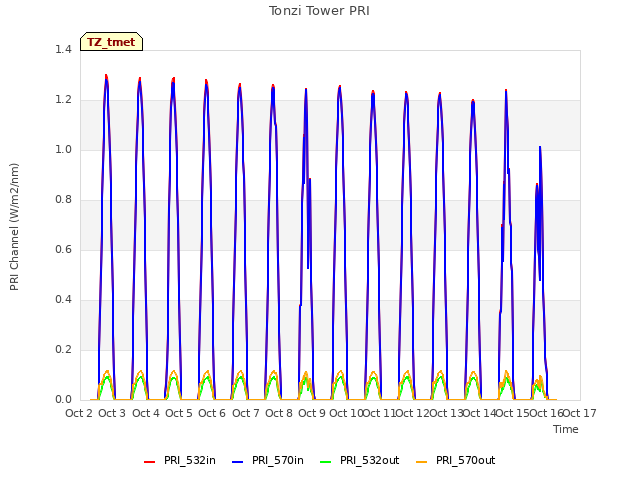
Task: Click the Oct 2 tick label
Action: point(79,413)
